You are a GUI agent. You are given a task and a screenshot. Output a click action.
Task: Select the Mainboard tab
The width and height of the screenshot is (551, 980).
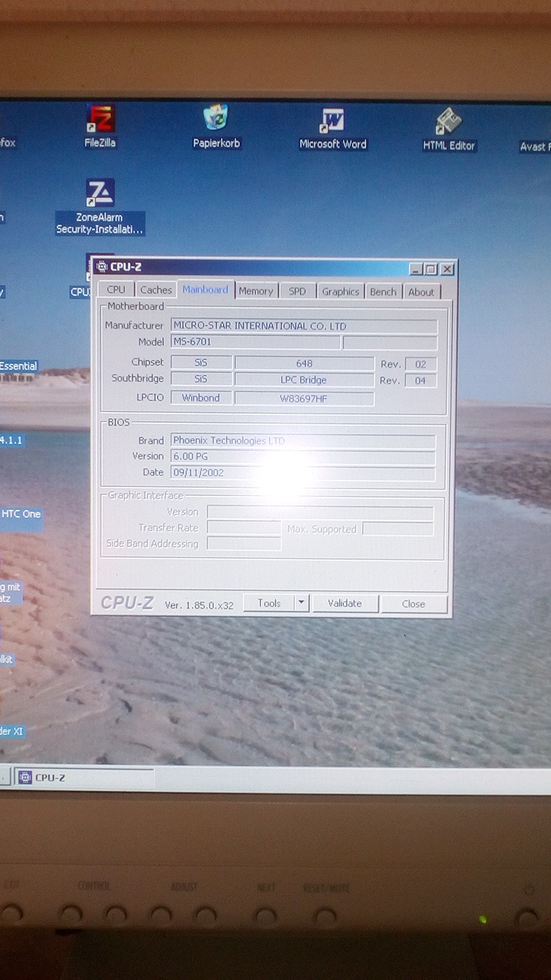pyautogui.click(x=205, y=289)
